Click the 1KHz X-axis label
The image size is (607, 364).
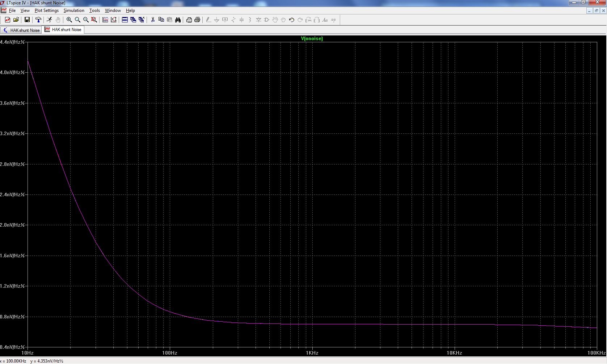pos(312,353)
